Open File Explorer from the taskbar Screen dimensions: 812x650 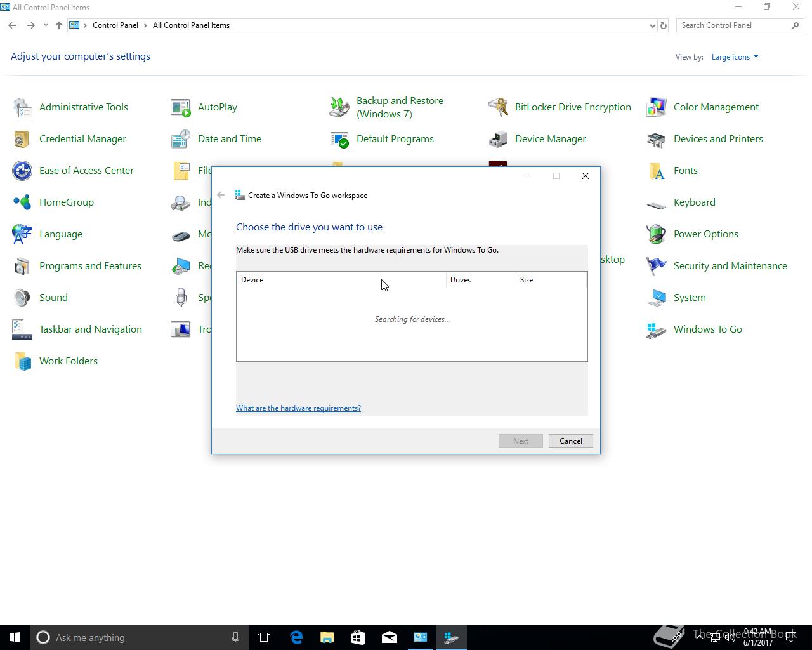[x=327, y=637]
